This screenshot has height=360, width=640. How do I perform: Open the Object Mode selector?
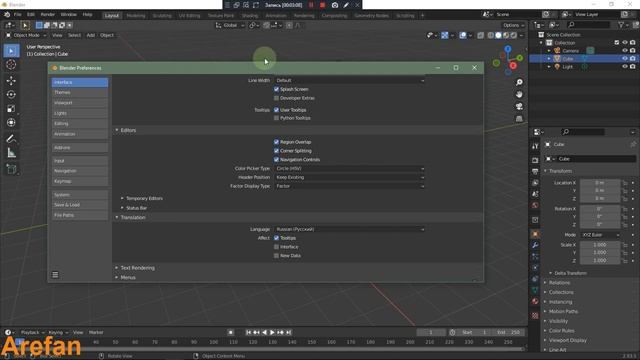26,36
